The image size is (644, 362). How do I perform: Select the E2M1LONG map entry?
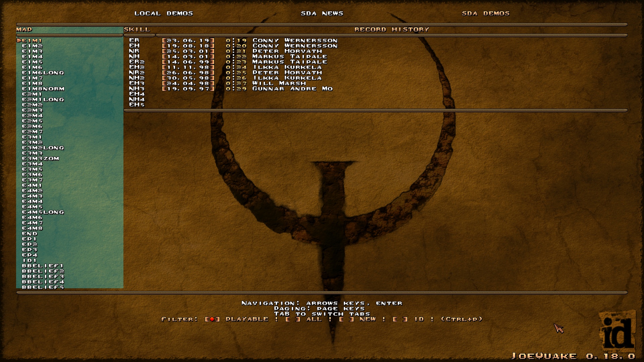tap(43, 100)
